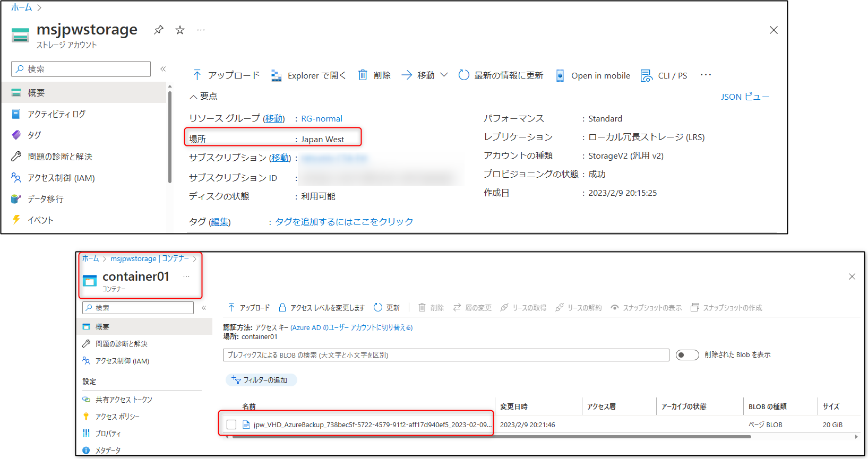Viewport: 868px width, 459px height.
Task: Close the container01 blade
Action: point(852,276)
